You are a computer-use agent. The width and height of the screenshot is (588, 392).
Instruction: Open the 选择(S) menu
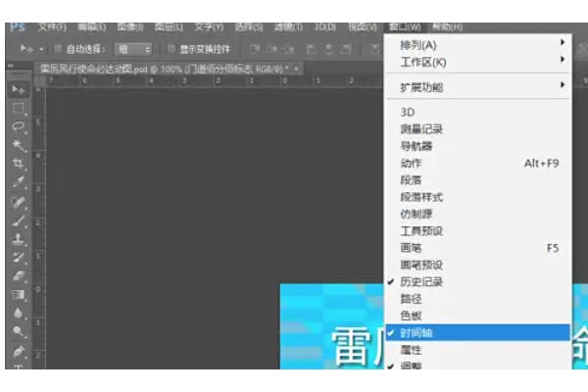pyautogui.click(x=249, y=27)
